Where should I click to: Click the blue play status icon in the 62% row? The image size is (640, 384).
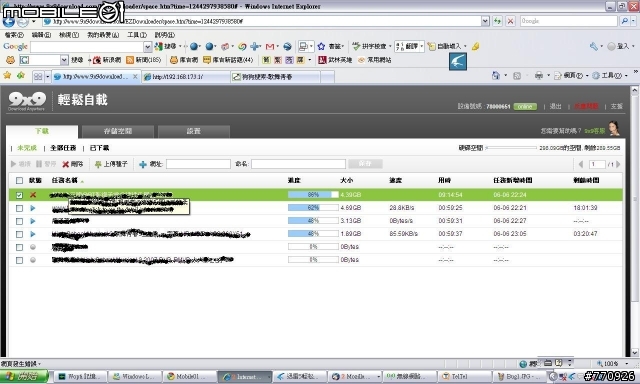[x=33, y=208]
